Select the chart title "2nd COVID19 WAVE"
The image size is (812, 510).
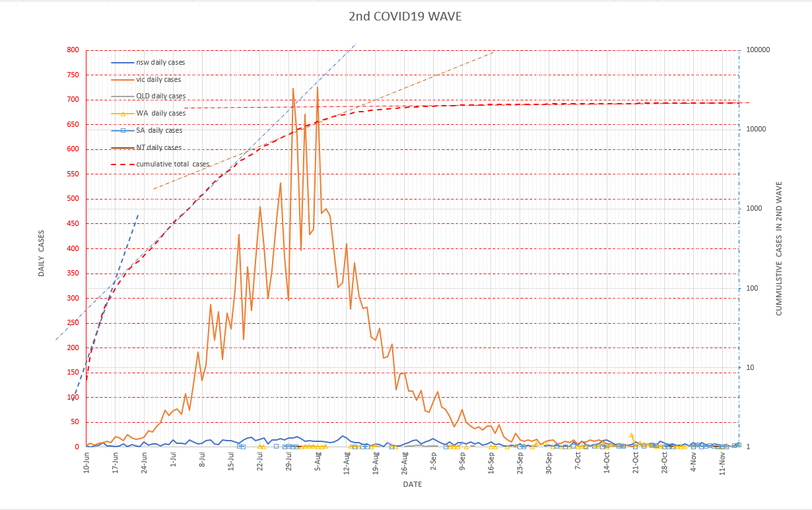point(405,17)
